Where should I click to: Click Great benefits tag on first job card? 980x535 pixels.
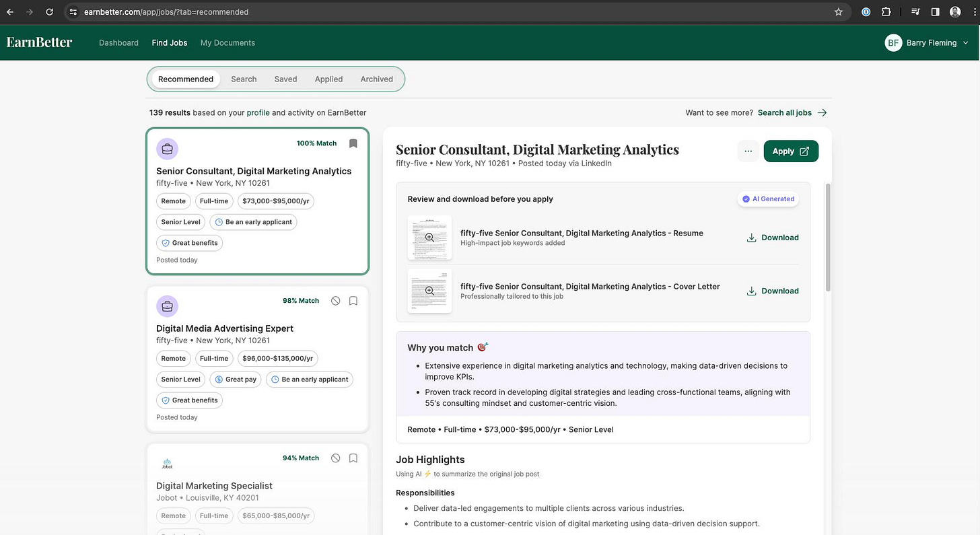coord(190,242)
